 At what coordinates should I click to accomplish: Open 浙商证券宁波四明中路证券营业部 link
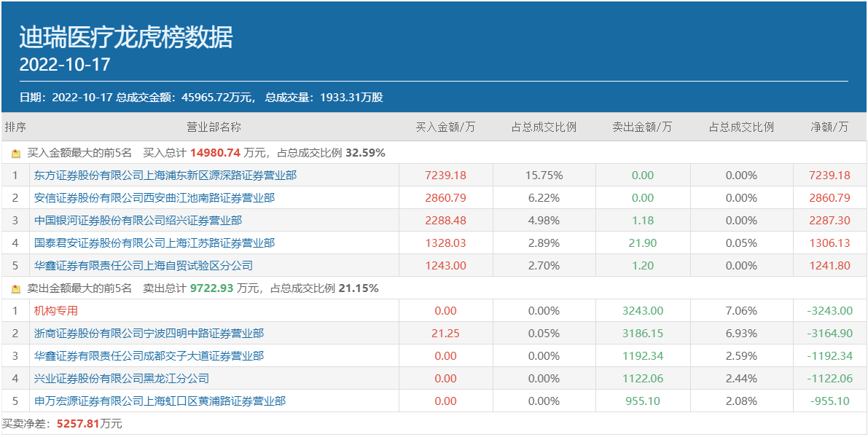click(x=149, y=334)
